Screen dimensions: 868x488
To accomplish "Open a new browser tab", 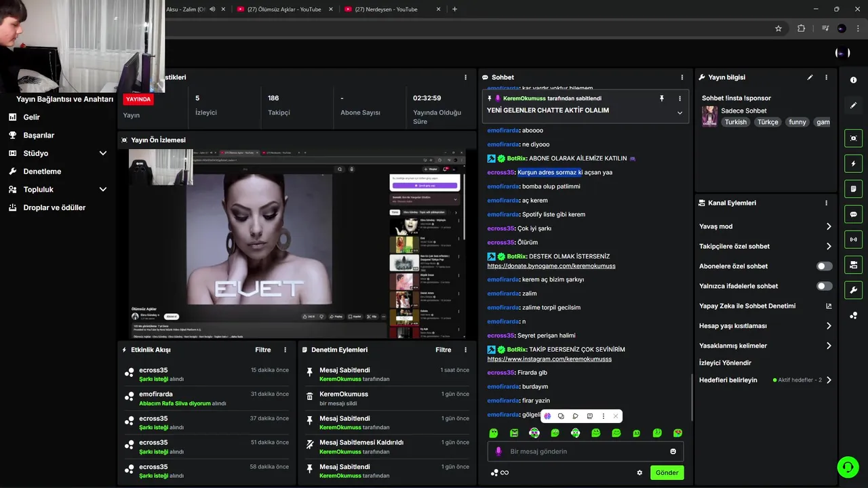I will 454,9.
